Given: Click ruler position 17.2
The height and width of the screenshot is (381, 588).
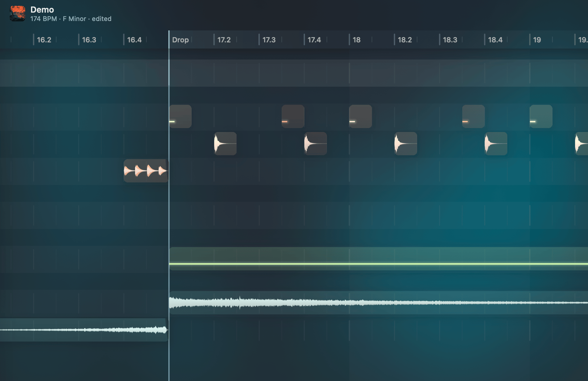Looking at the screenshot, I should tap(224, 40).
